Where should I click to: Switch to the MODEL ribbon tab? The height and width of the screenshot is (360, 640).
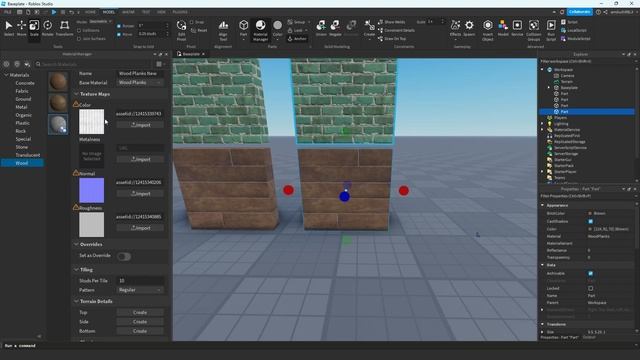(109, 12)
